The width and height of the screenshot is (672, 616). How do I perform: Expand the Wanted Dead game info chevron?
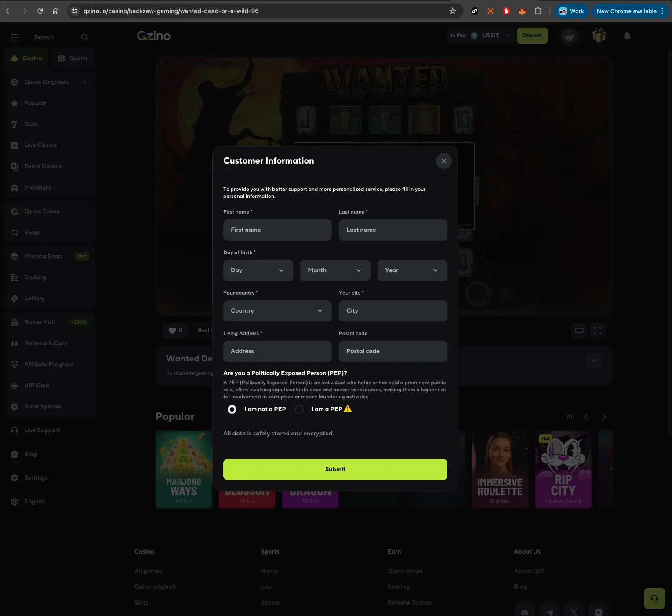pos(594,361)
